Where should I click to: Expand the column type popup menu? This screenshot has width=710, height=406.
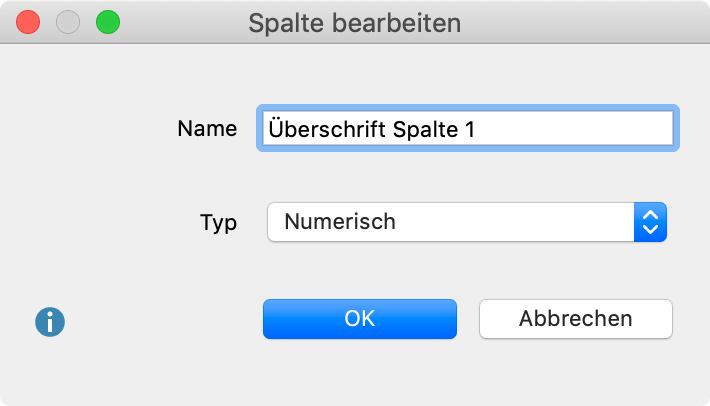(x=467, y=222)
